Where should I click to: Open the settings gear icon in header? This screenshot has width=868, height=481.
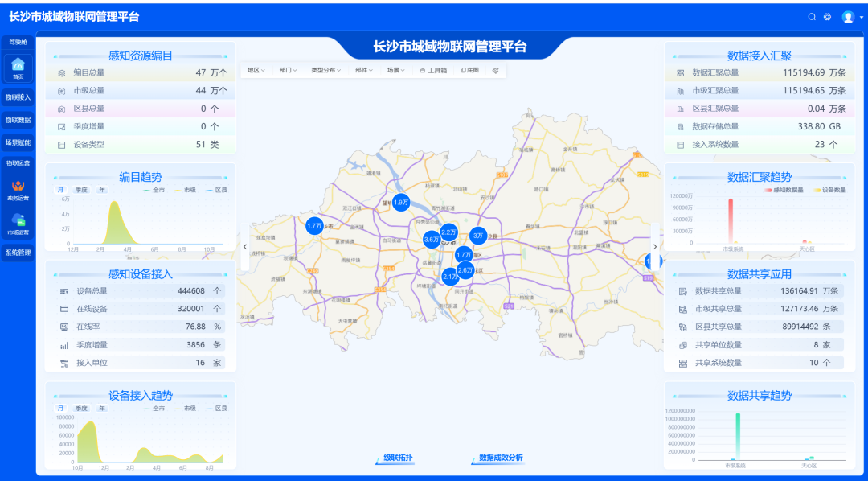827,17
